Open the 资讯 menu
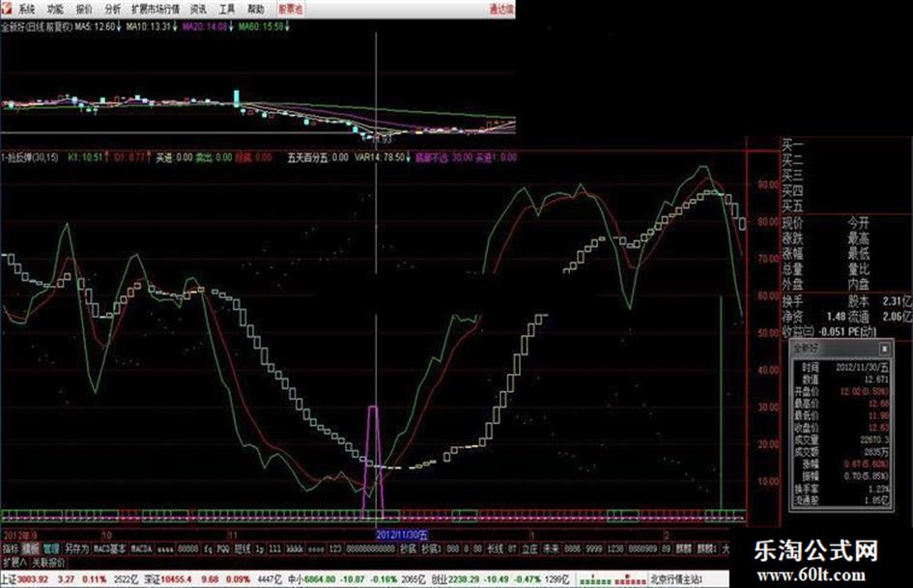 (199, 9)
